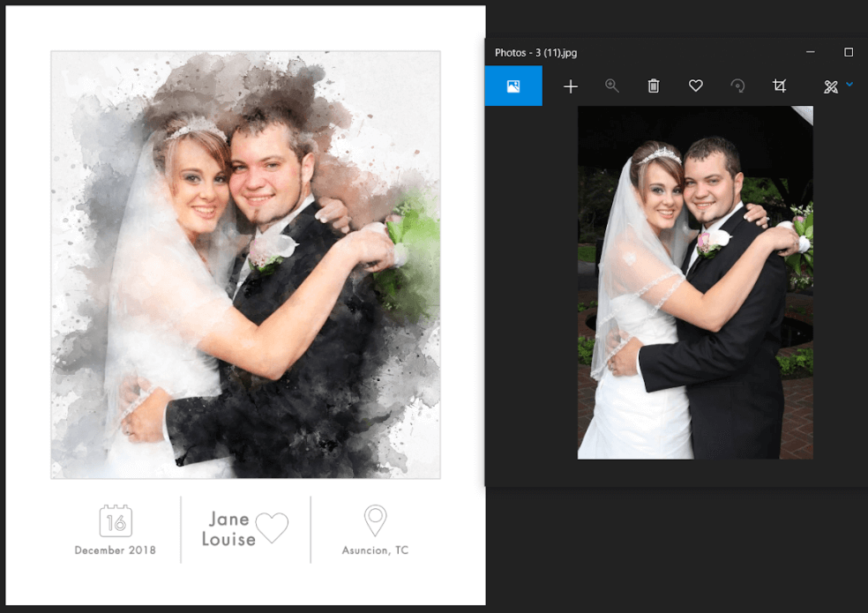This screenshot has width=868, height=613.
Task: Expand the Edit & Create dropdown chevron
Action: (849, 85)
